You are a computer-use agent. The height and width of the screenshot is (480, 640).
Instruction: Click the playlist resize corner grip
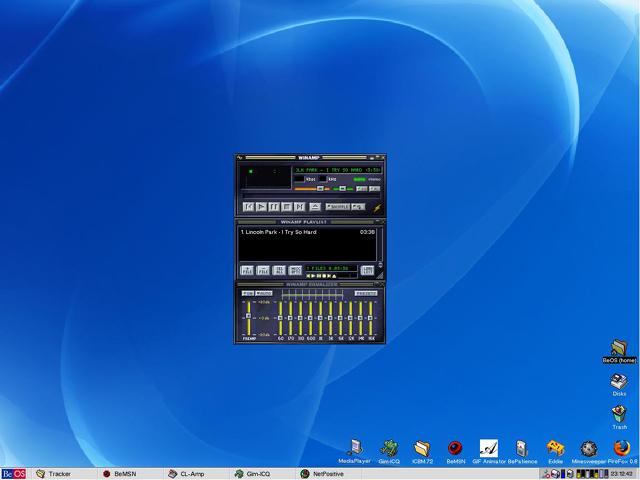(380, 276)
